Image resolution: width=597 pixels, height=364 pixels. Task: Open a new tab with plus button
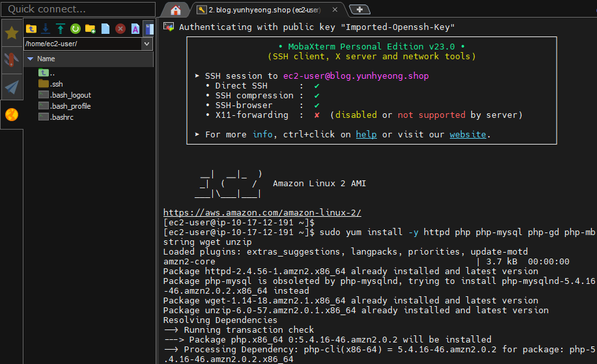coord(359,10)
